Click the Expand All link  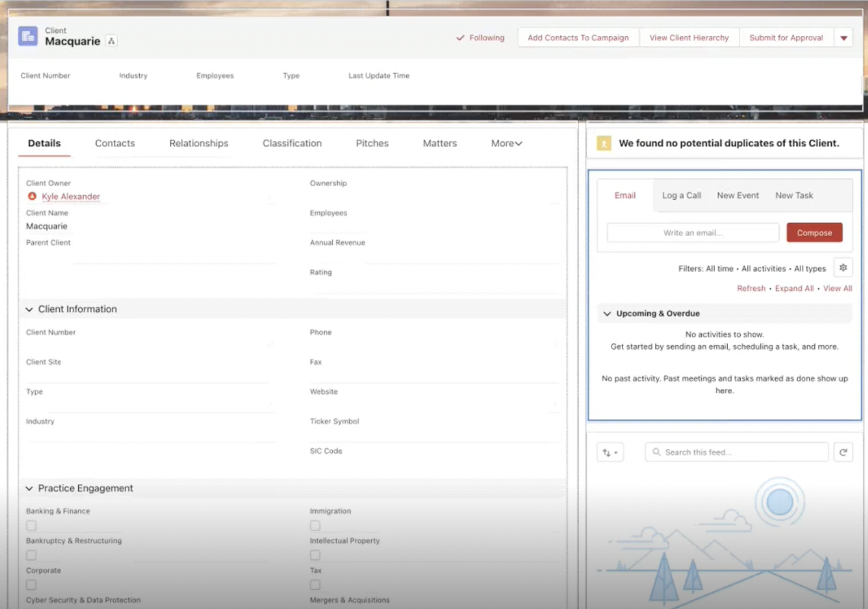(794, 289)
